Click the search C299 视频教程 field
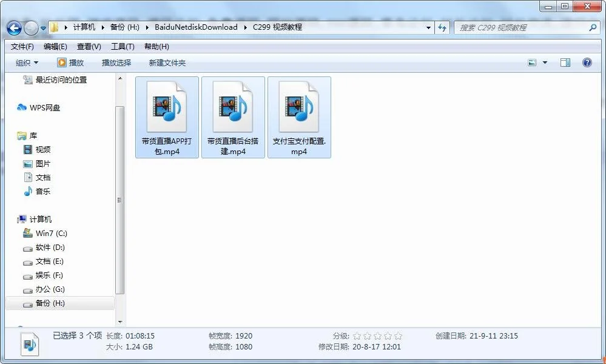The image size is (606, 364). click(522, 27)
